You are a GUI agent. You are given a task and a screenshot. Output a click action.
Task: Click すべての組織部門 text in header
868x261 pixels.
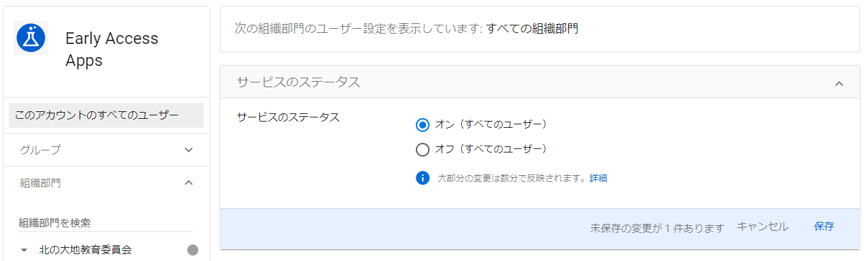coord(532,29)
